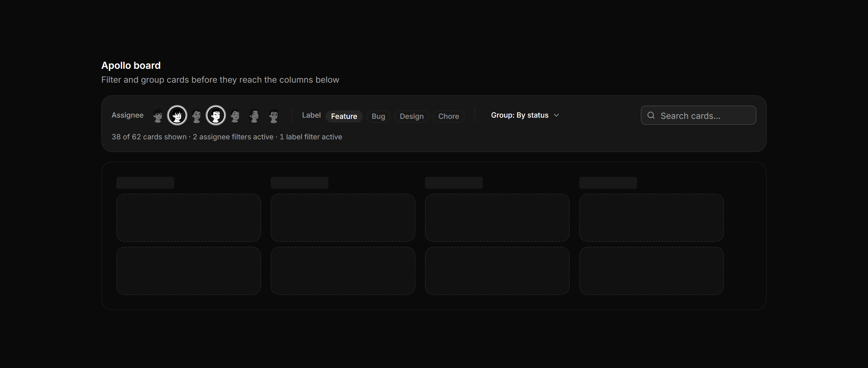The image size is (868, 368).
Task: Select the assignee avatar wearing glasses
Action: [274, 115]
